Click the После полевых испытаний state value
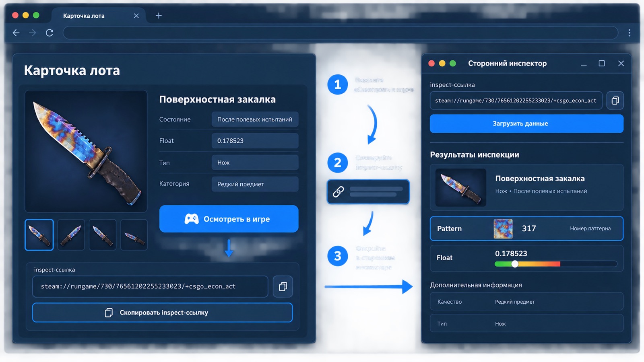 pos(255,119)
